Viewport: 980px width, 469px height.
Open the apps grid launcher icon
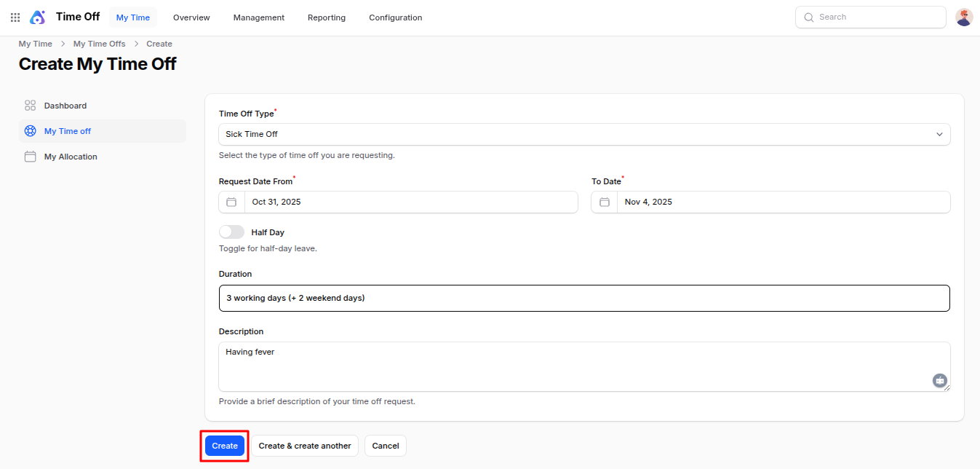tap(15, 17)
